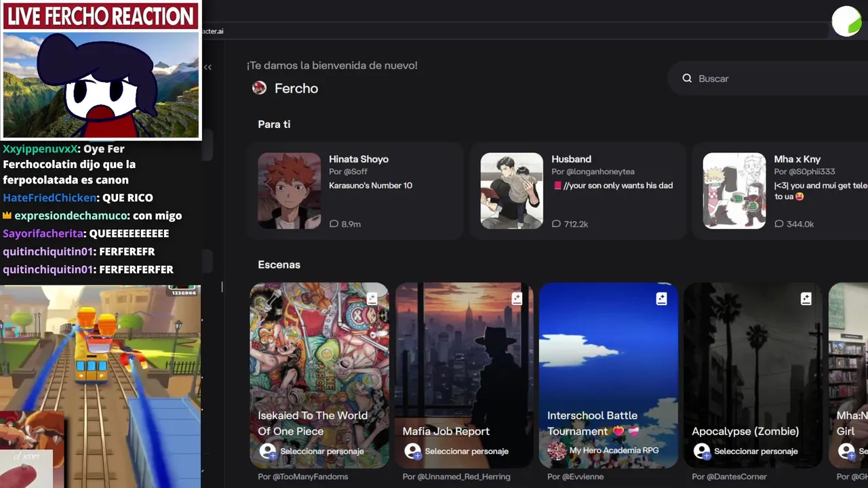This screenshot has height=488, width=868.
Task: Click scene badge icon on Apocalypse (Zombie)
Action: click(806, 299)
